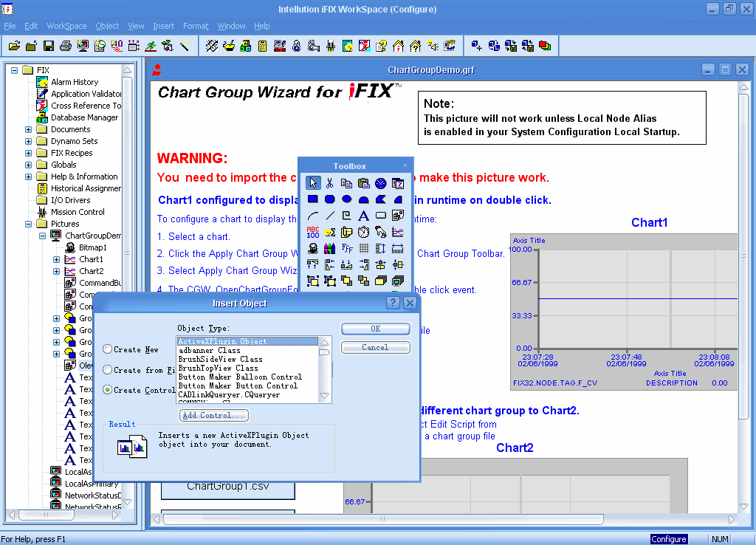Expand the Dynamo Sets folder node
Screen dimensions: 756x545
coord(29,141)
